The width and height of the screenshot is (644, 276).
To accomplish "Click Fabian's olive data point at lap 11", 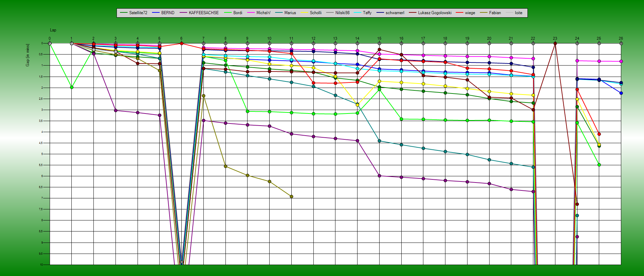I will tap(292, 196).
